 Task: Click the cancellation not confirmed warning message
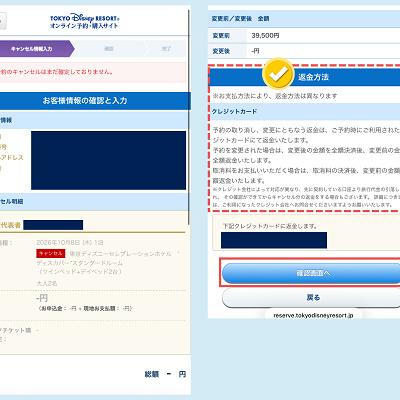[93, 72]
